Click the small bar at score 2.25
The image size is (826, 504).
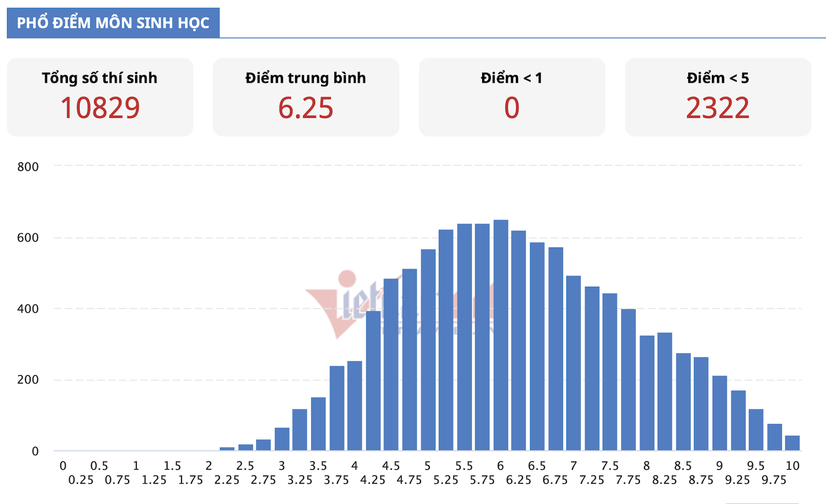(227, 449)
